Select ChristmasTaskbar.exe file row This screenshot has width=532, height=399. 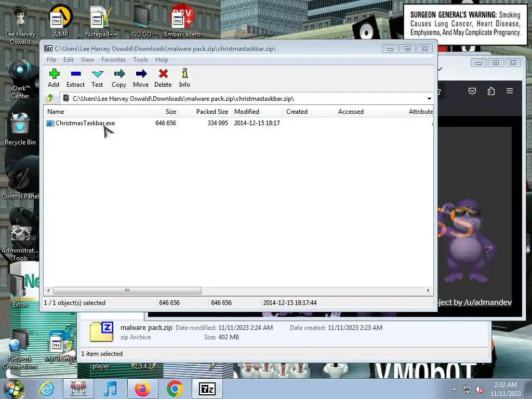(239, 123)
